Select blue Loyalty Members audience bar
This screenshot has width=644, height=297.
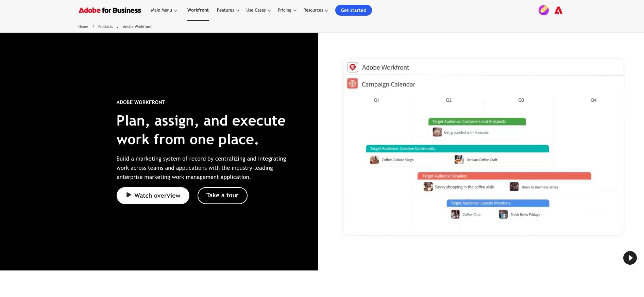[498, 203]
